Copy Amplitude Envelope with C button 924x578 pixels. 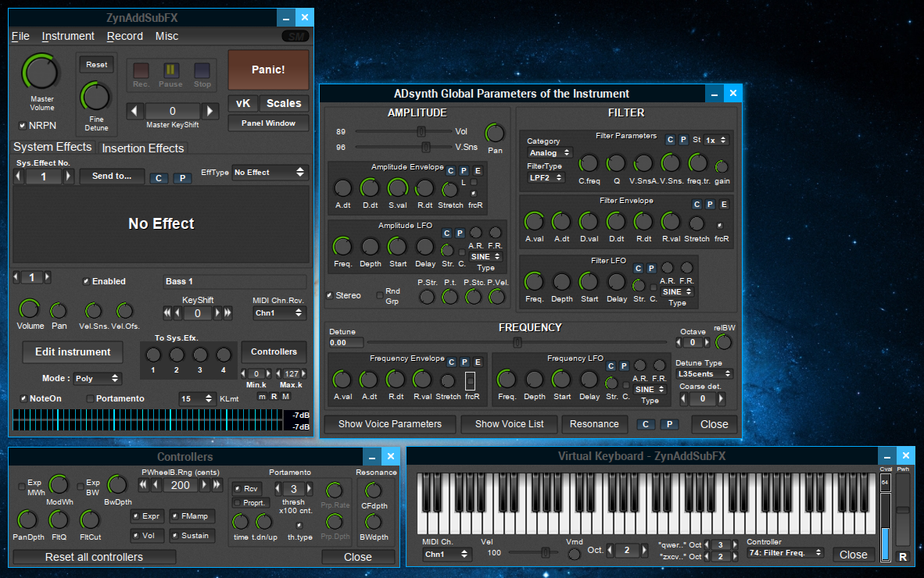451,171
